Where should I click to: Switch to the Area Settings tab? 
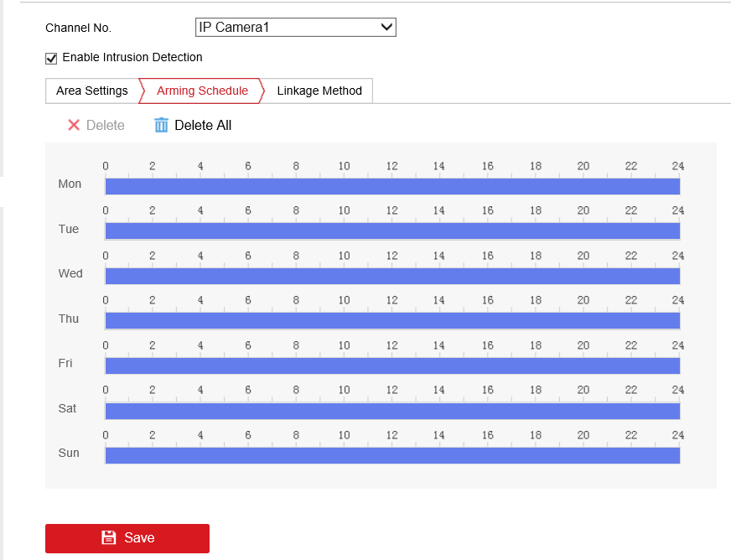click(92, 91)
